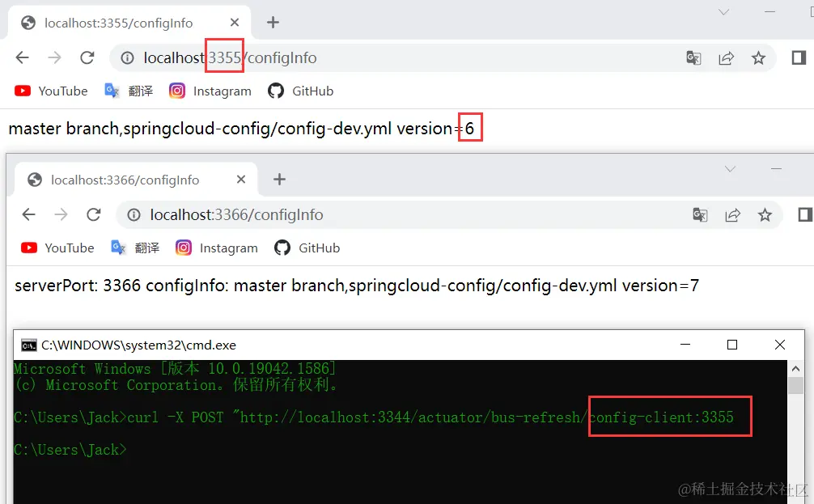Bookmark the localhost:3355 page with star
Image resolution: width=814 pixels, height=504 pixels.
point(758,57)
